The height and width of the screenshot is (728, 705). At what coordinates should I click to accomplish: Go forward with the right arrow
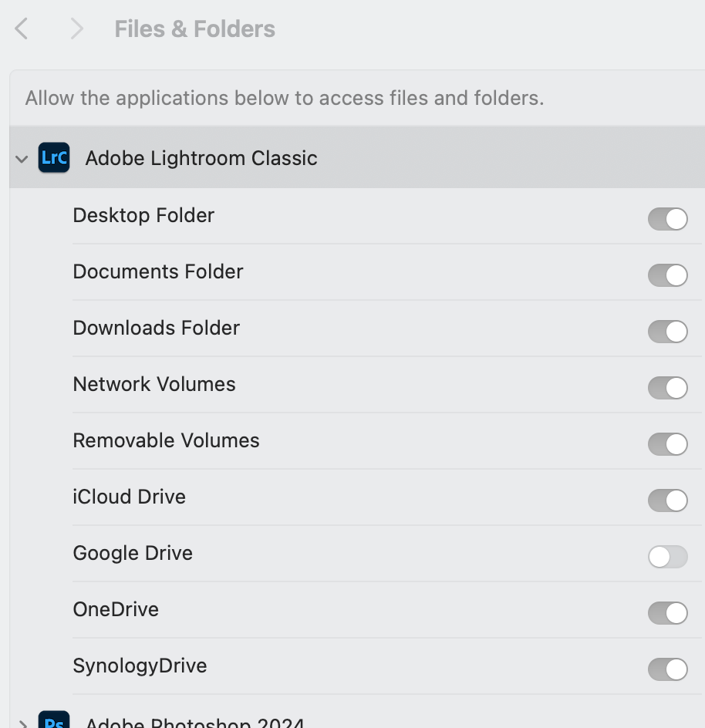point(76,29)
